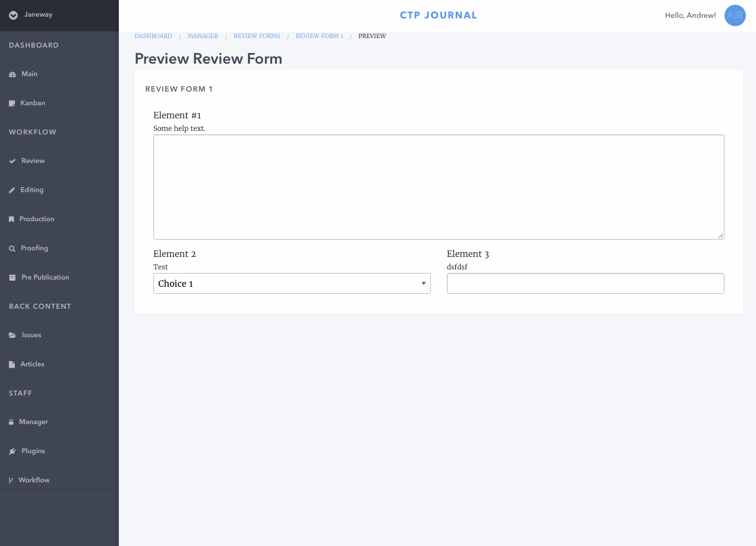Click the Main globe icon in sidebar

tap(11, 74)
